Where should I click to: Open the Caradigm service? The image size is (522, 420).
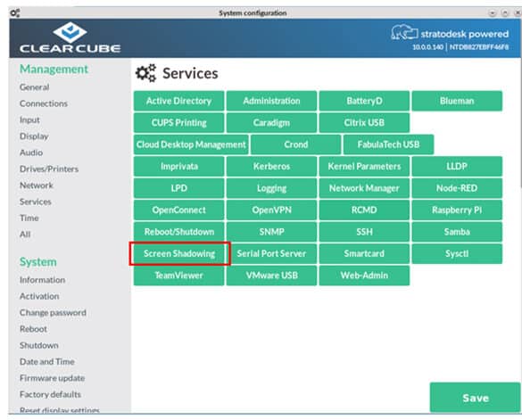click(271, 123)
